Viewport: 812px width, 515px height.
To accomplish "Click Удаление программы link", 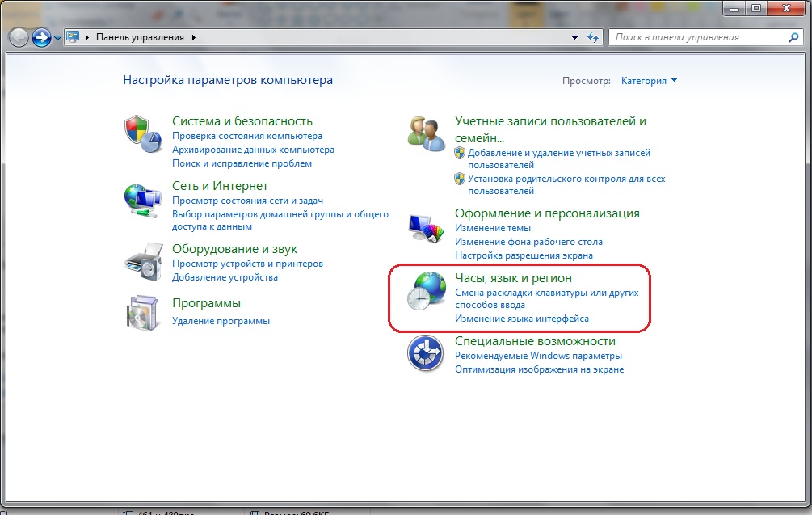I will point(221,321).
